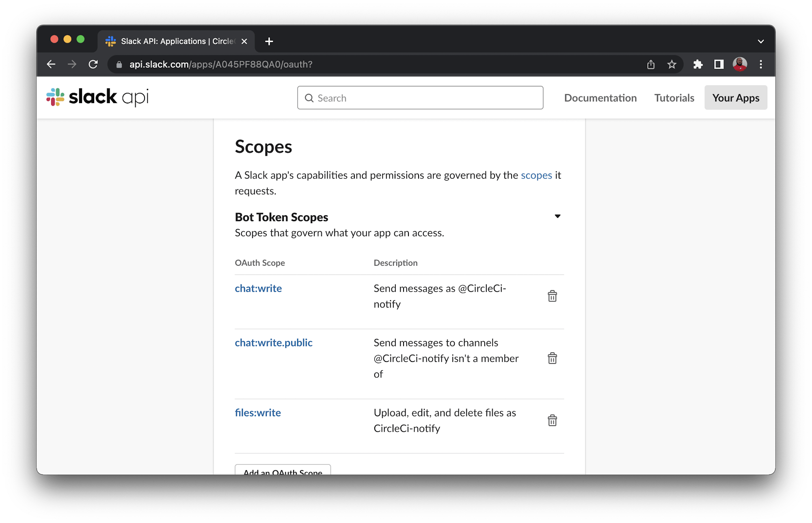
Task: Click the trash icon next to chat:write.public
Action: (x=552, y=358)
